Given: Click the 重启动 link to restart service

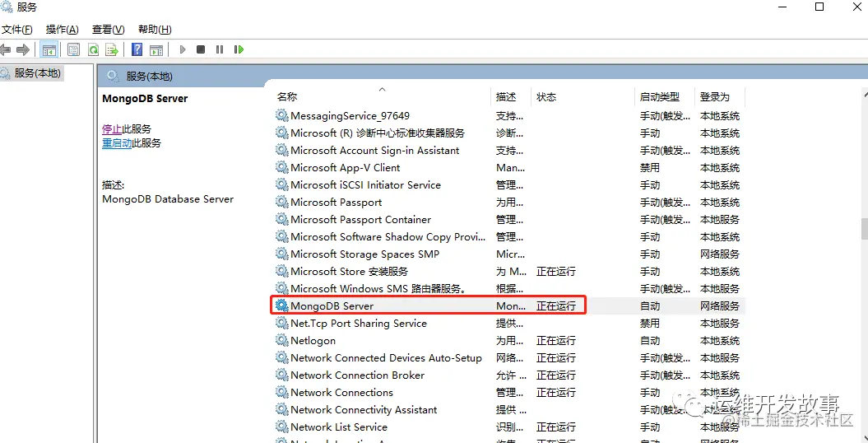Looking at the screenshot, I should tap(117, 143).
